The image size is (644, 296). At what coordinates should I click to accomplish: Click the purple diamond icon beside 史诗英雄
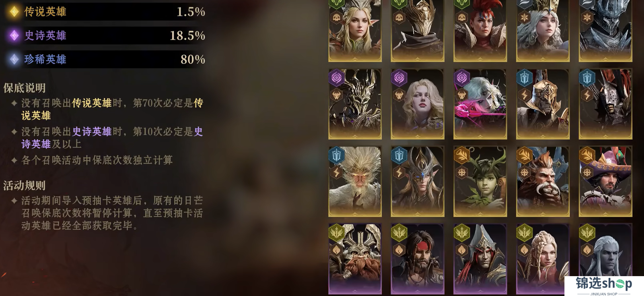coord(14,35)
